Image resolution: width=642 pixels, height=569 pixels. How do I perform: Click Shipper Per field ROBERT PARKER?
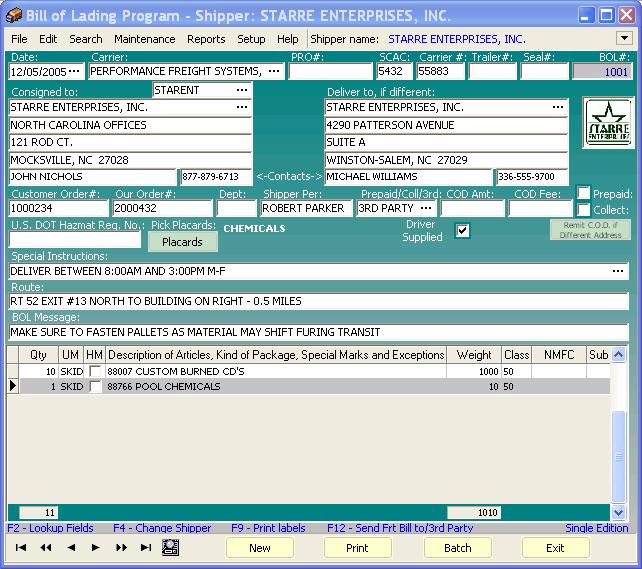coord(306,208)
